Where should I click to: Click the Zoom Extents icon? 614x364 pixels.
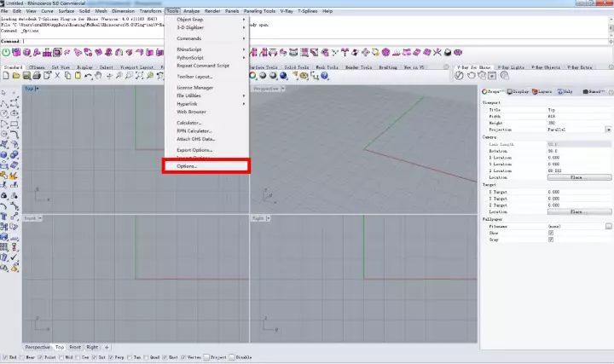139,76
